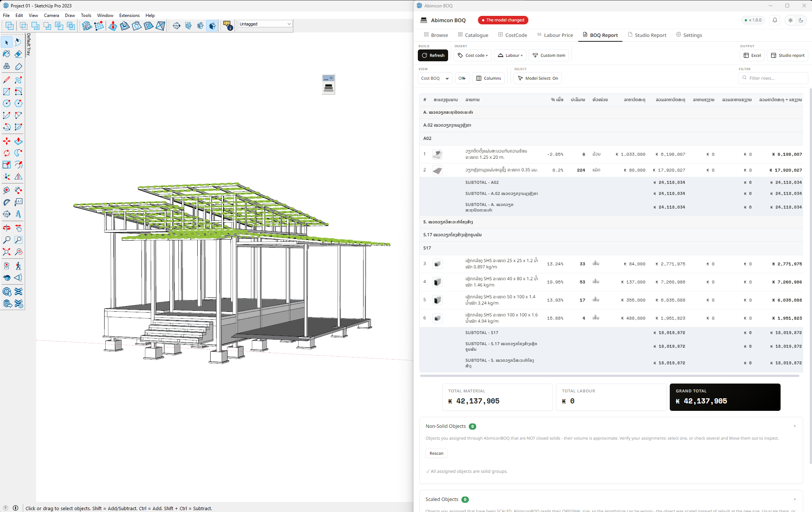Toggle Model Select: On

pos(538,78)
